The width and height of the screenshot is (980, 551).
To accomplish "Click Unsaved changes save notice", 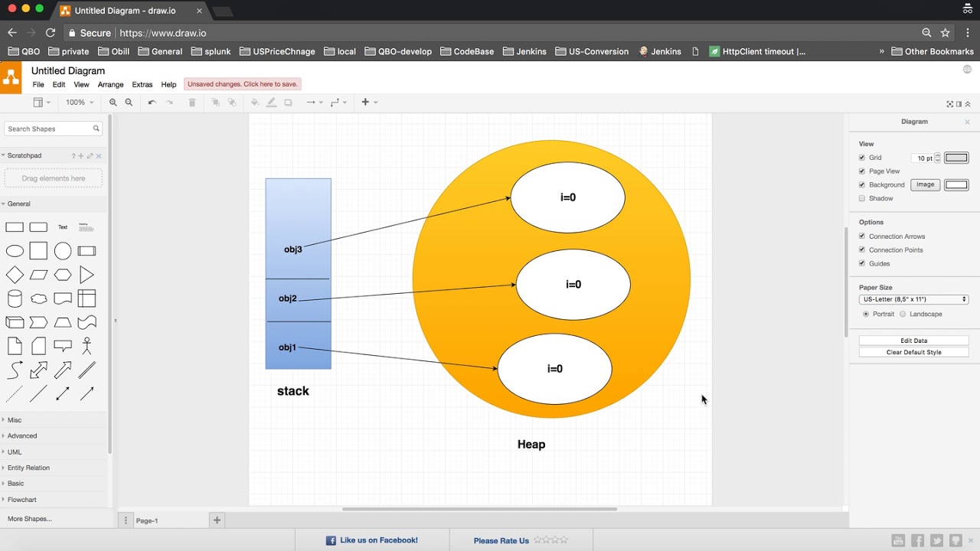I will [x=243, y=84].
